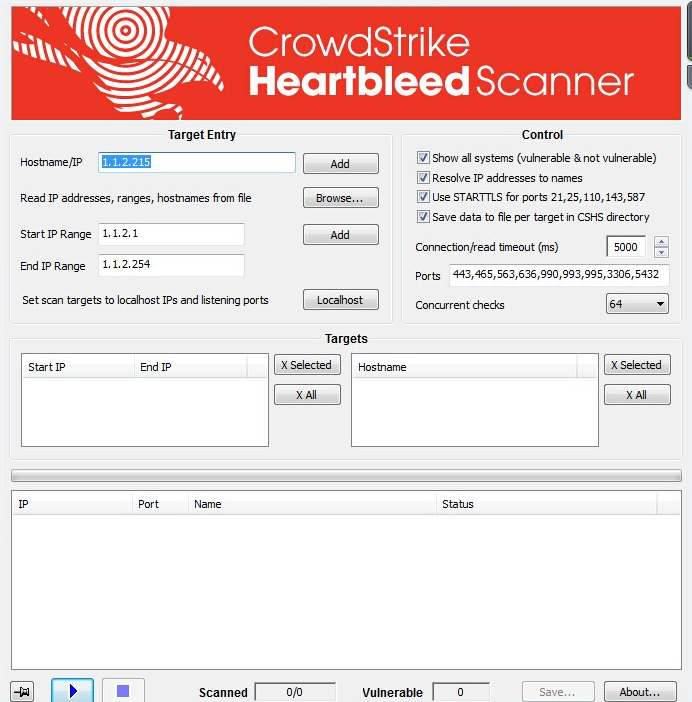The width and height of the screenshot is (692, 702).
Task: Click the Vulnerable count field
Action: 461,692
